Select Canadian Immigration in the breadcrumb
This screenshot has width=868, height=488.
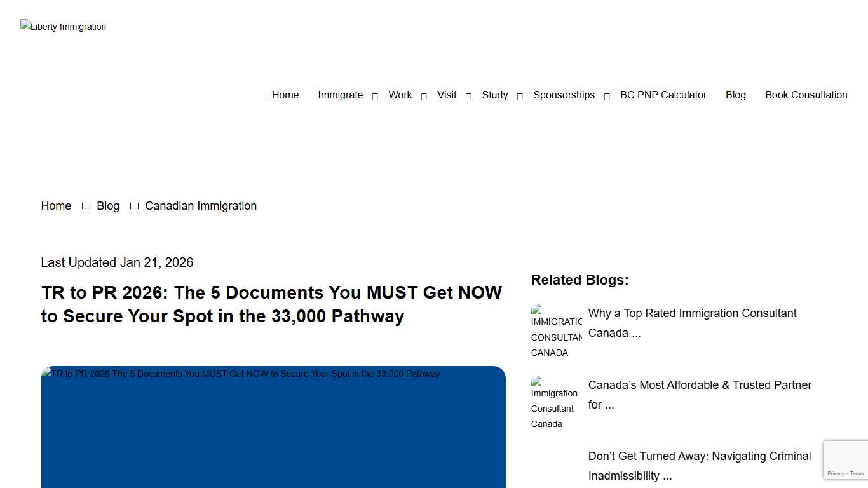pyautogui.click(x=201, y=205)
